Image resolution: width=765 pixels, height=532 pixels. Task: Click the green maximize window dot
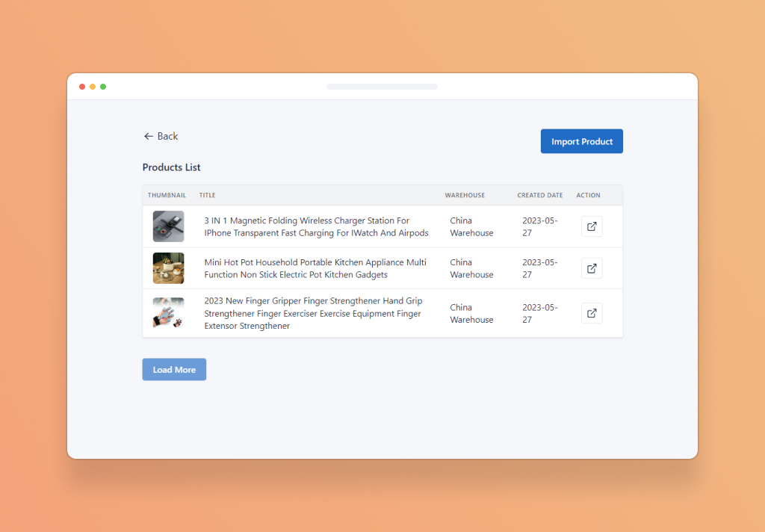tap(103, 87)
